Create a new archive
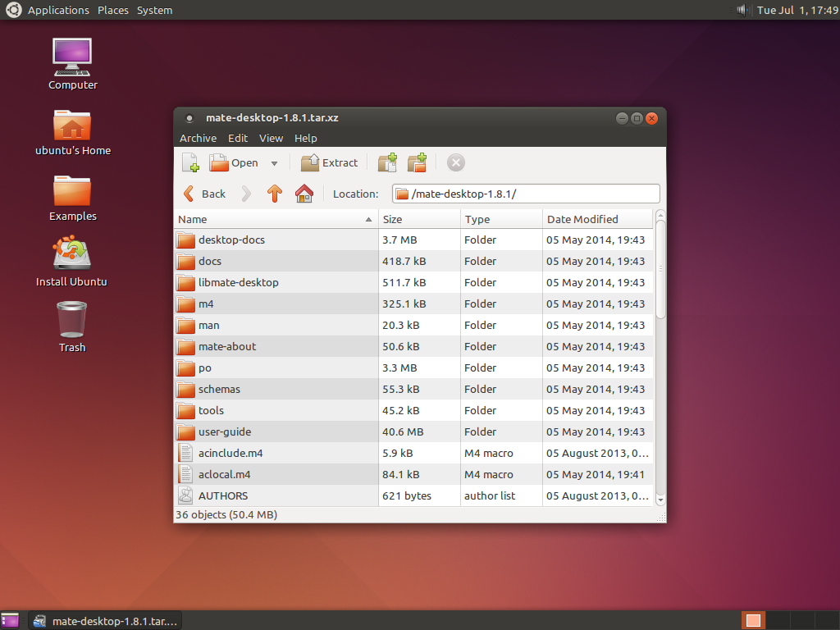Viewport: 840px width, 630px height. click(189, 162)
